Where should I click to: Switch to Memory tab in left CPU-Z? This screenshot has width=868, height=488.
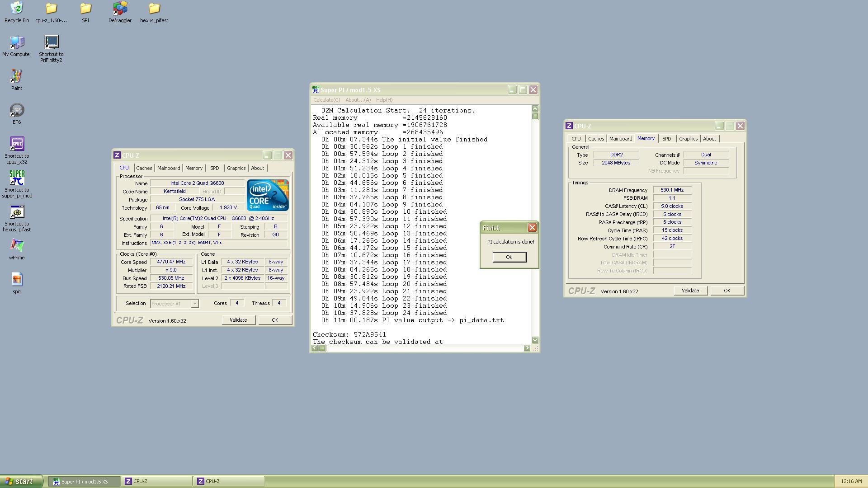[194, 168]
